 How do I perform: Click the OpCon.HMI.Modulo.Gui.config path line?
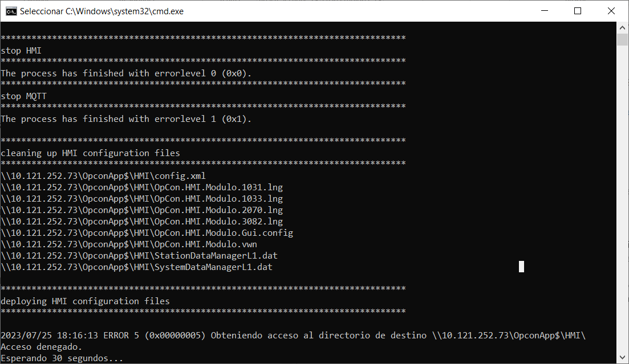(x=147, y=233)
